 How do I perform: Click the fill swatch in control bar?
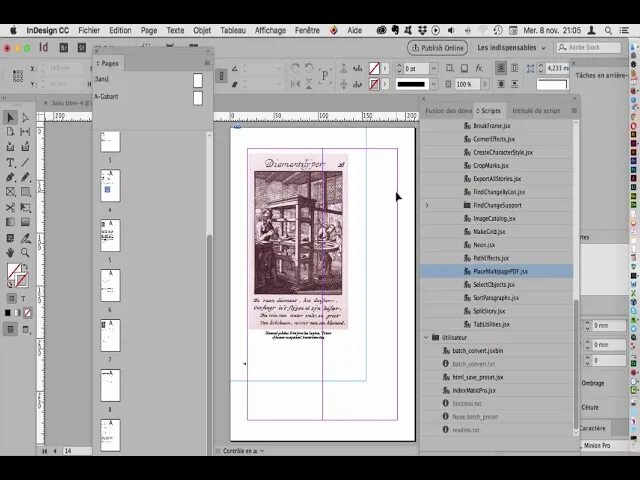374,68
